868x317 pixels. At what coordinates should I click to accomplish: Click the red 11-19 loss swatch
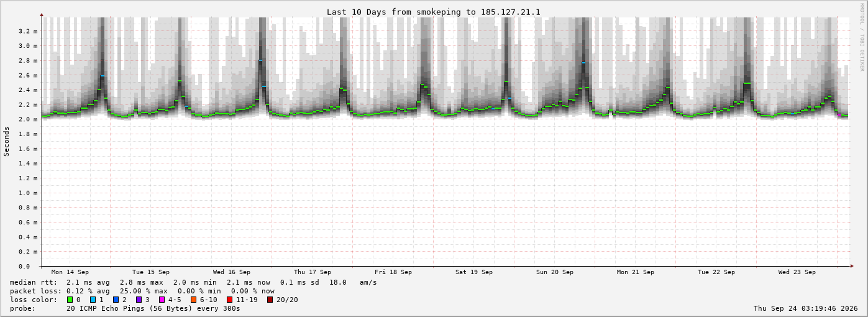pos(229,300)
